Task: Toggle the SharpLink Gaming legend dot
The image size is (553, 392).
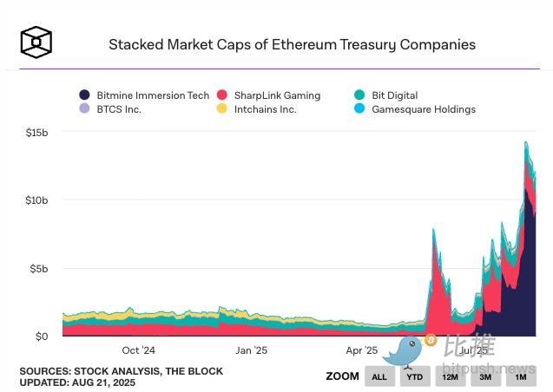Action: (x=222, y=95)
